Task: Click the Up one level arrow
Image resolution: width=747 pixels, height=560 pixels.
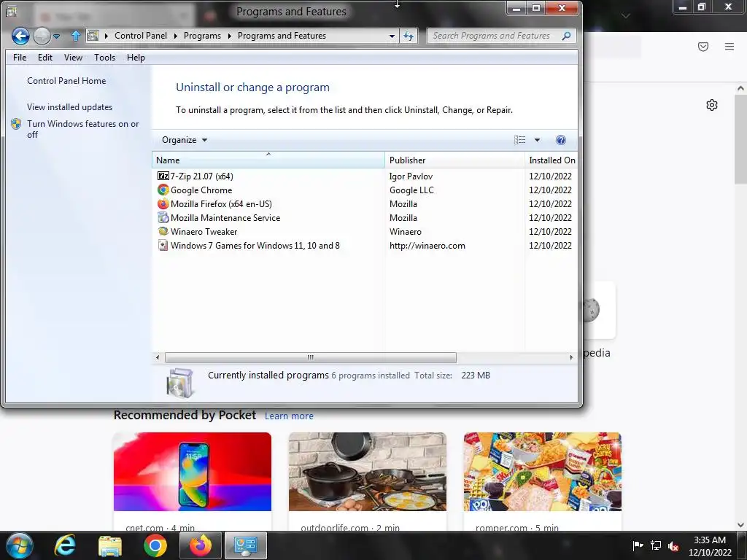Action: coord(76,36)
